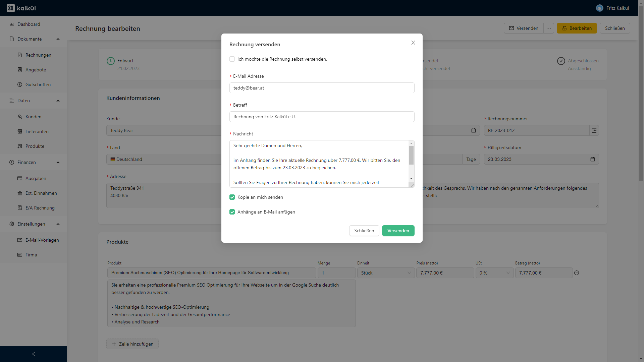Click Fritz Kalkül user avatar
The image size is (644, 362).
coord(599,8)
